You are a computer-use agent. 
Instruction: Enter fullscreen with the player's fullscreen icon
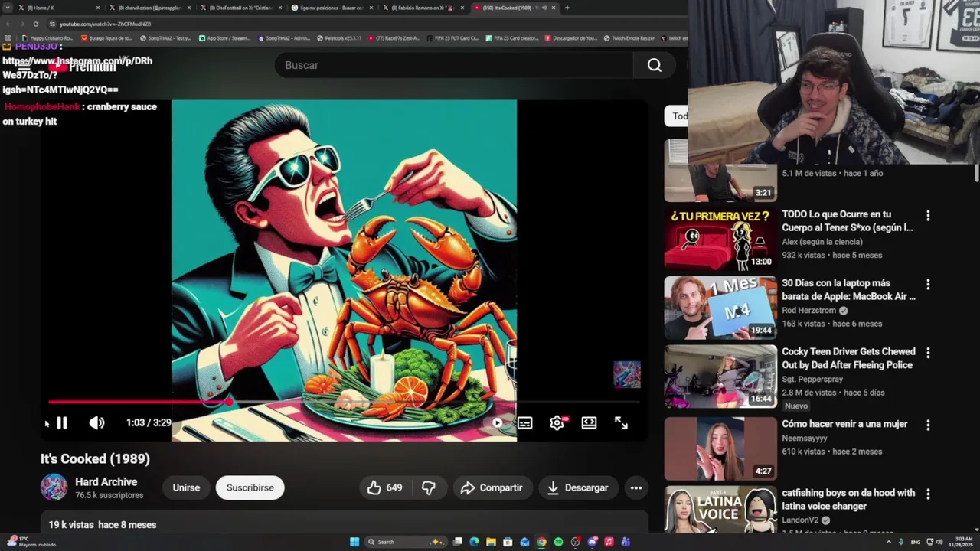[621, 422]
